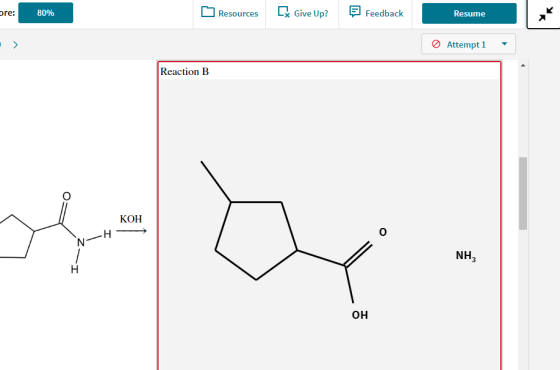Open the Resources folder icon
The image size is (560, 370).
(208, 12)
